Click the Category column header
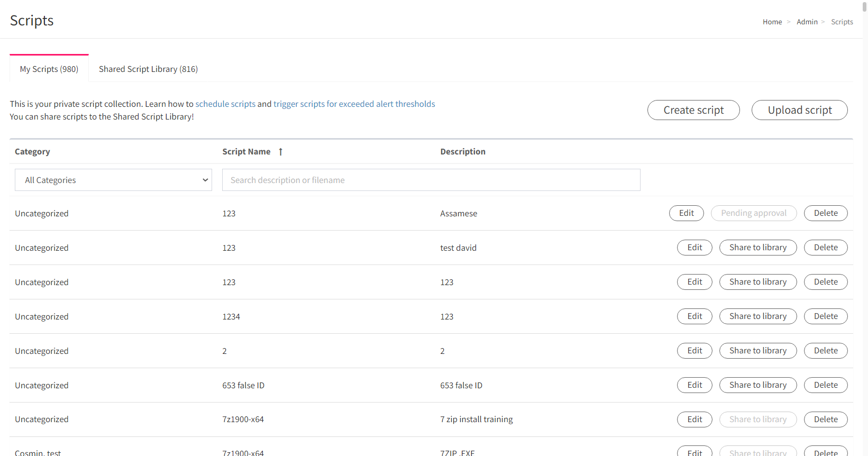The width and height of the screenshot is (868, 456). pos(32,152)
